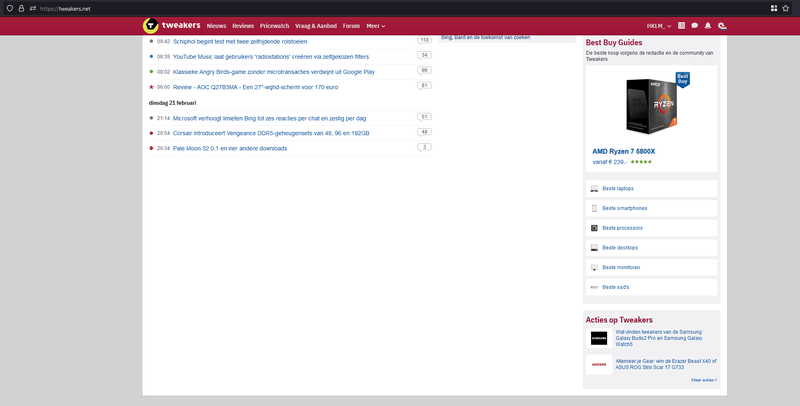The image size is (800, 406).
Task: Open the tracking protection shield icon
Action: (10, 8)
